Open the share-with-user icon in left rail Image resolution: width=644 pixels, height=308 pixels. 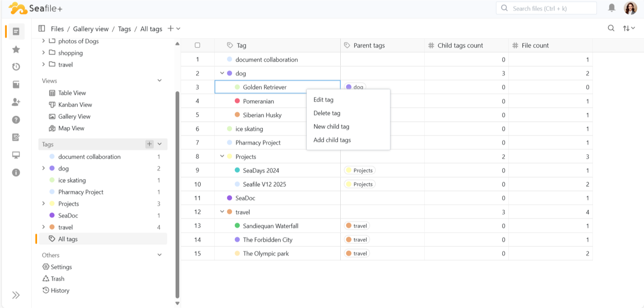pyautogui.click(x=16, y=102)
